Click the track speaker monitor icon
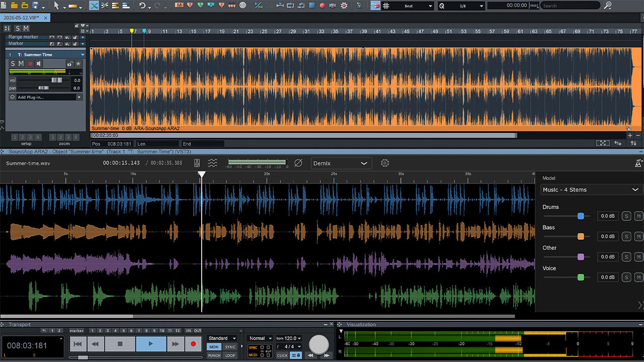This screenshot has height=362, width=644. point(39,63)
